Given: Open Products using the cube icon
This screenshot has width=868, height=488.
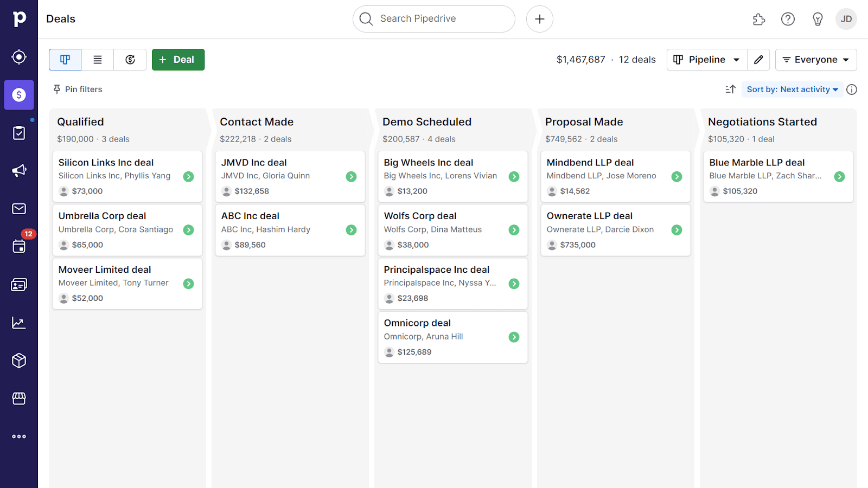Looking at the screenshot, I should [19, 360].
